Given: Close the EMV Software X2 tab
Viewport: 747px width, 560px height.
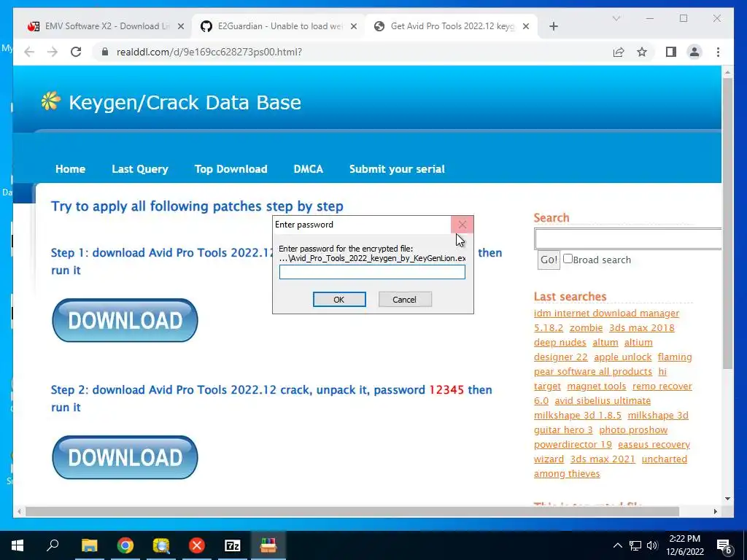Looking at the screenshot, I should pyautogui.click(x=181, y=26).
